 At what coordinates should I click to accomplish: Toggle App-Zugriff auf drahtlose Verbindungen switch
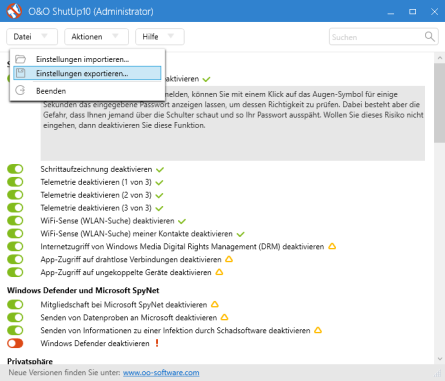coord(15,259)
